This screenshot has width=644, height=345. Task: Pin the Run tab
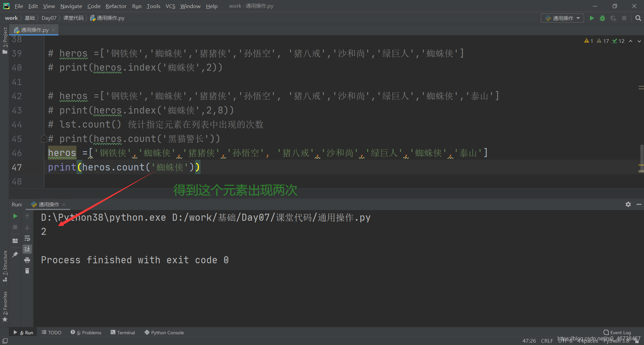pos(15,255)
